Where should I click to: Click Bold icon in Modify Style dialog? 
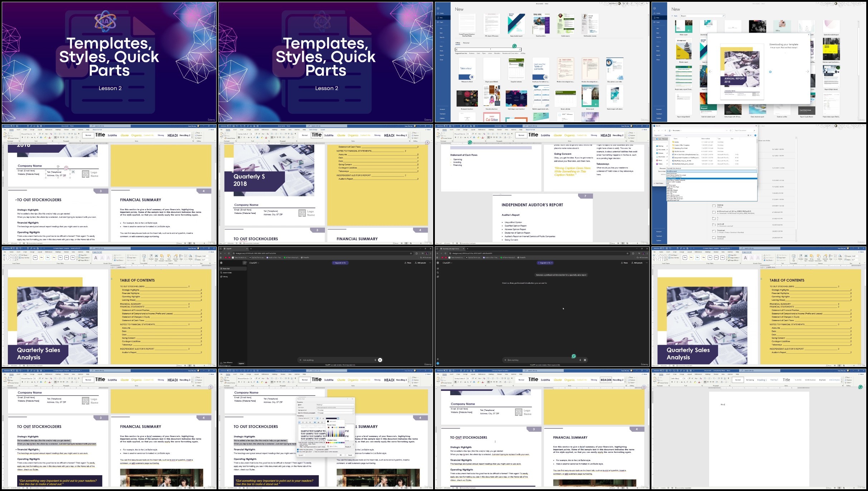(317, 418)
